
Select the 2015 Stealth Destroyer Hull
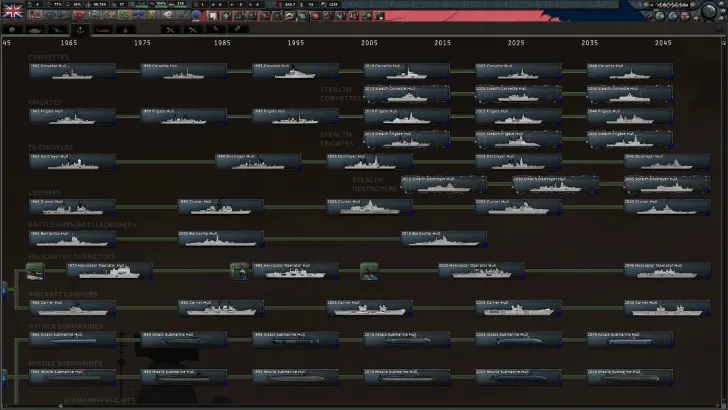pyautogui.click(x=444, y=184)
